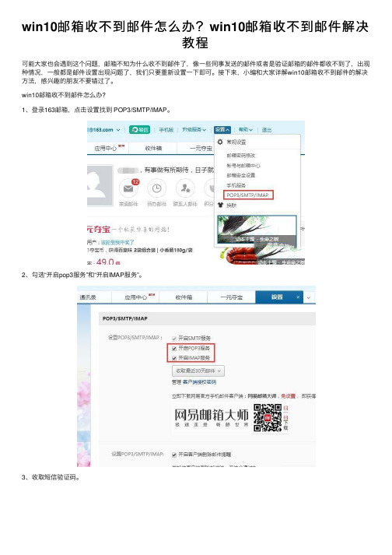Expand the 帮助 dropdown in top bar
This screenshot has height=555, width=392.
click(x=246, y=129)
